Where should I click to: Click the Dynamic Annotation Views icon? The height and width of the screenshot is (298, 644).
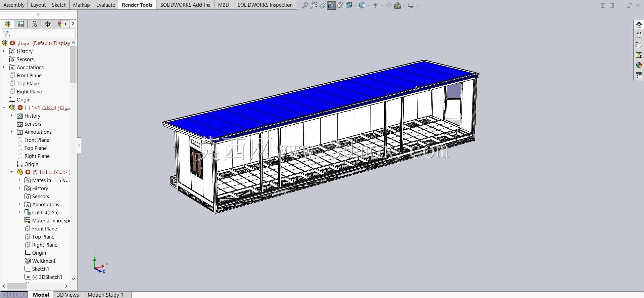click(340, 5)
